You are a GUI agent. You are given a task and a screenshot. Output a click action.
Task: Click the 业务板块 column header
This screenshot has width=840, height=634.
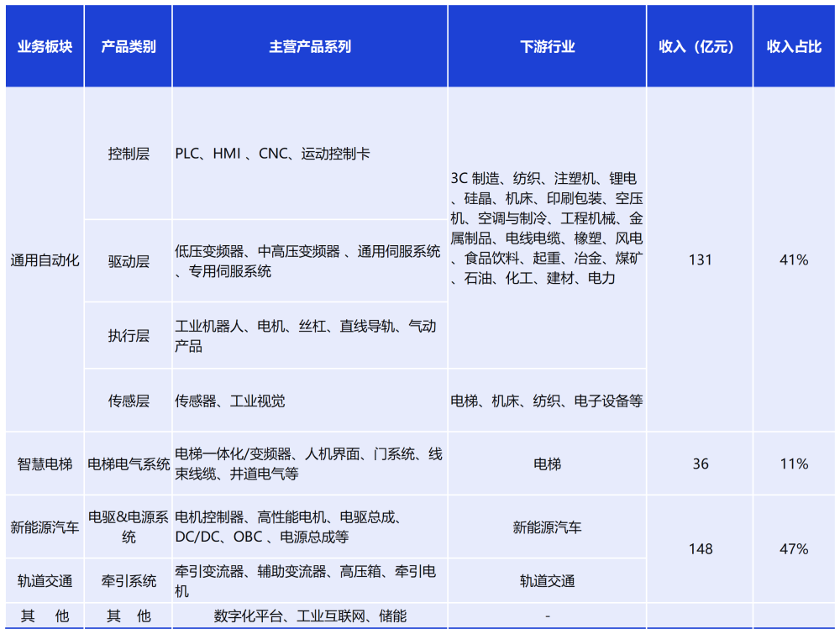44,46
